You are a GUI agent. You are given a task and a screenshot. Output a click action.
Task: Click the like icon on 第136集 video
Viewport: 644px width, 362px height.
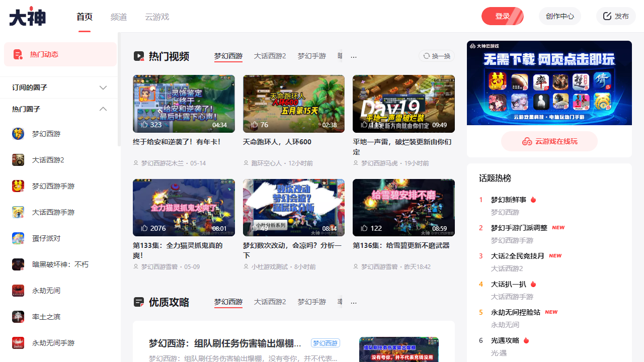point(364,228)
